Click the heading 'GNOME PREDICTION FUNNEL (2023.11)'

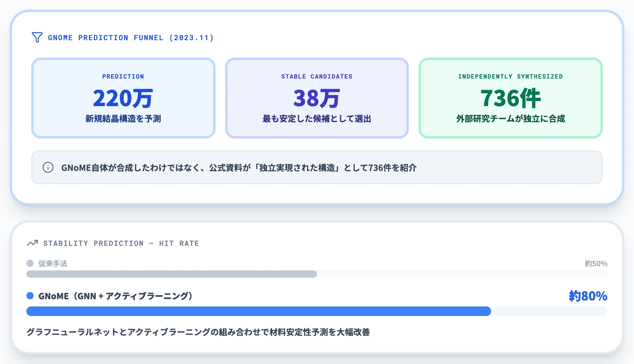[131, 38]
